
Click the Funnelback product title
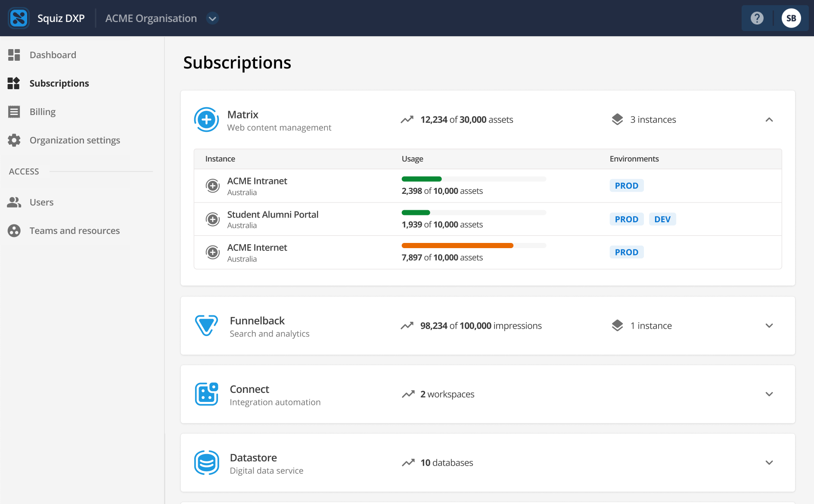tap(257, 320)
